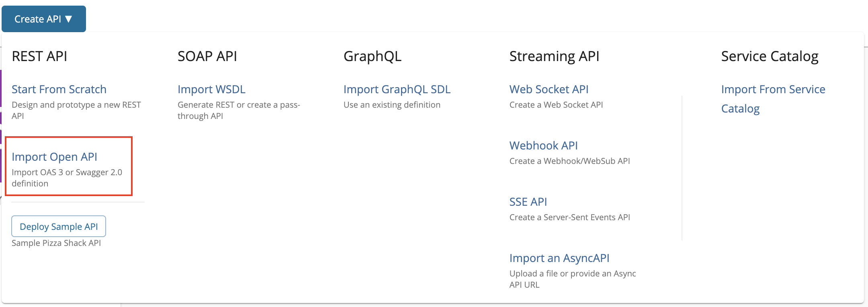Screen dimensions: 868x307
Task: Click the GraphQL column heading
Action: (x=373, y=56)
